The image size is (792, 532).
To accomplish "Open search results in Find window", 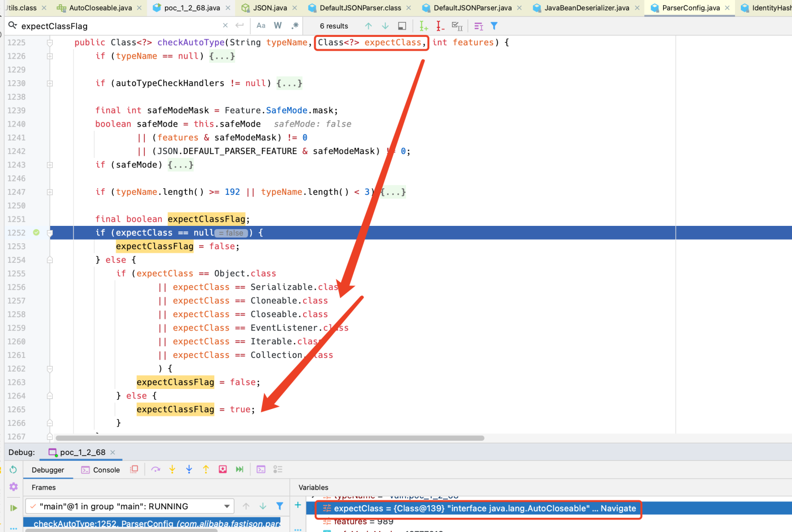I will point(402,26).
